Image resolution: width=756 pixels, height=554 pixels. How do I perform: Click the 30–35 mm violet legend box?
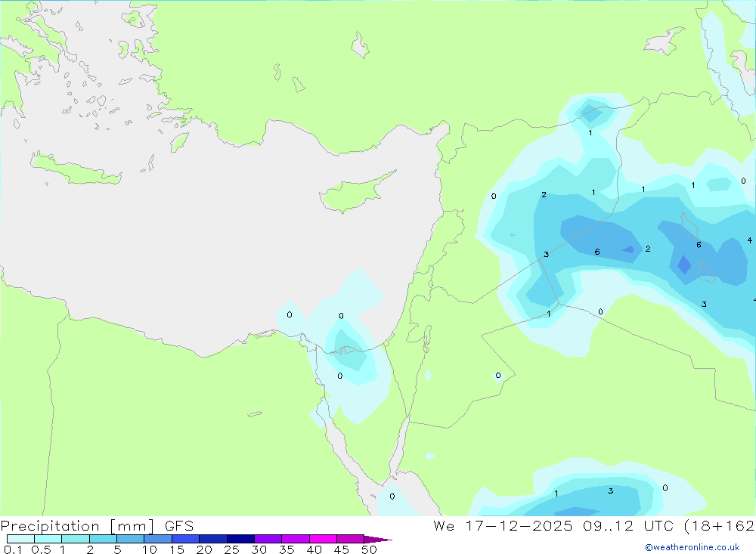(x=268, y=539)
